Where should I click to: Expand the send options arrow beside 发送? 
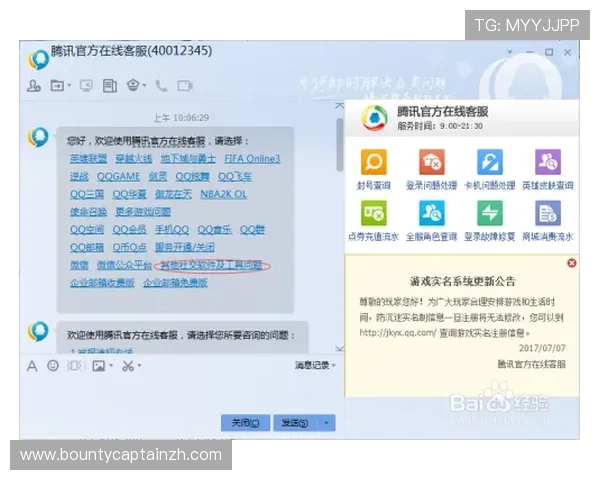click(326, 423)
